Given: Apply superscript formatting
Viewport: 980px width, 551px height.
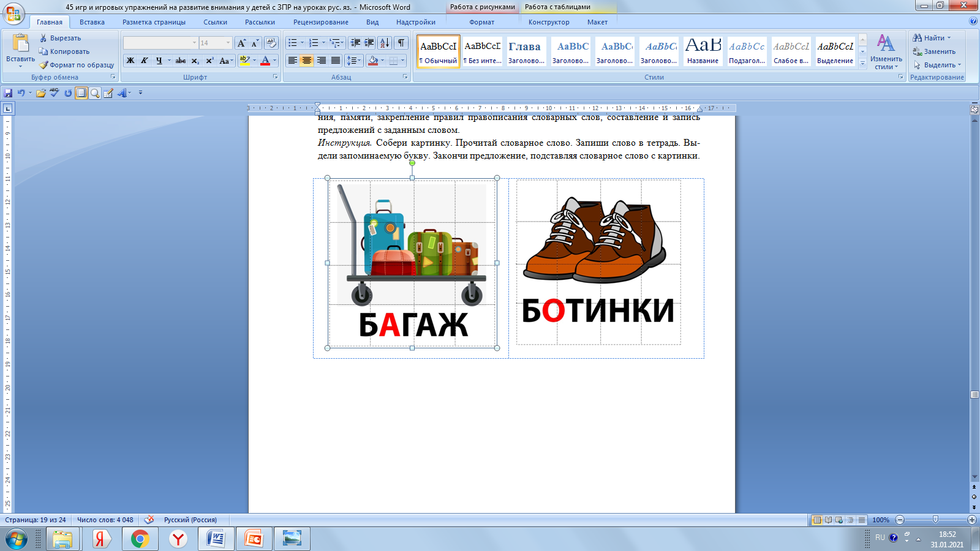Looking at the screenshot, I should point(209,61).
